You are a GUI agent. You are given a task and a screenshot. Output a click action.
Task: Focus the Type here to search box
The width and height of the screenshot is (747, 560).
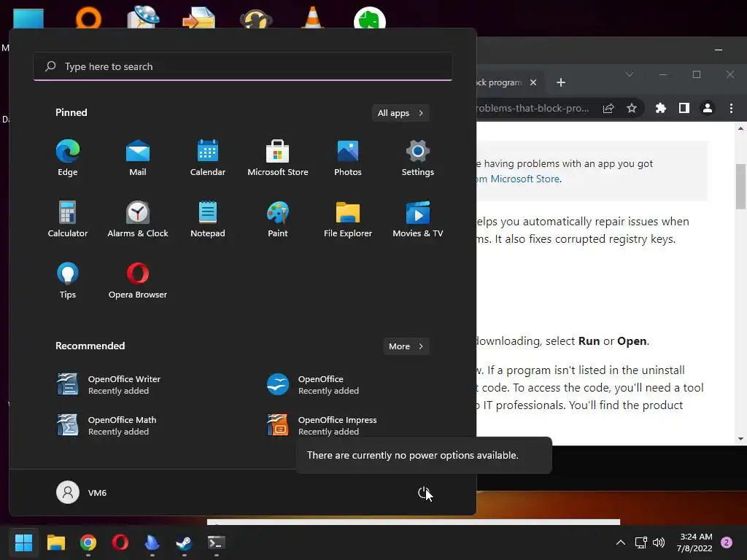coord(243,66)
